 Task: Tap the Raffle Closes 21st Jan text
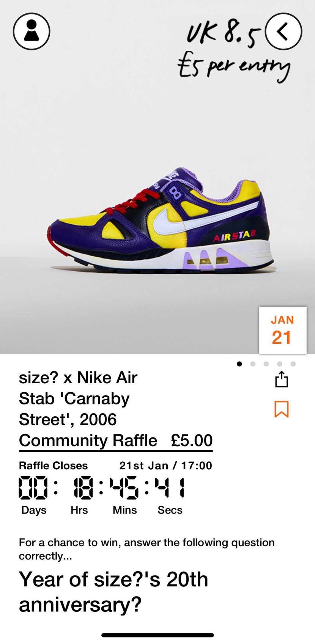click(x=115, y=465)
